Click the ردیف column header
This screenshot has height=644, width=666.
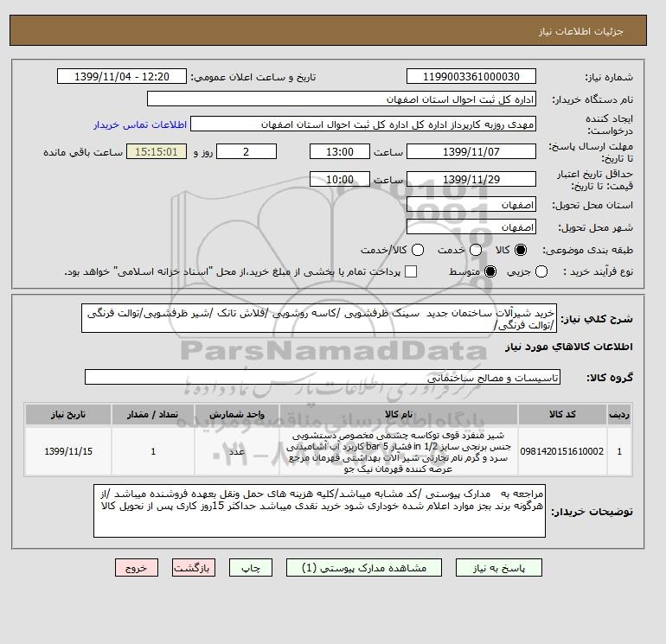tap(619, 414)
